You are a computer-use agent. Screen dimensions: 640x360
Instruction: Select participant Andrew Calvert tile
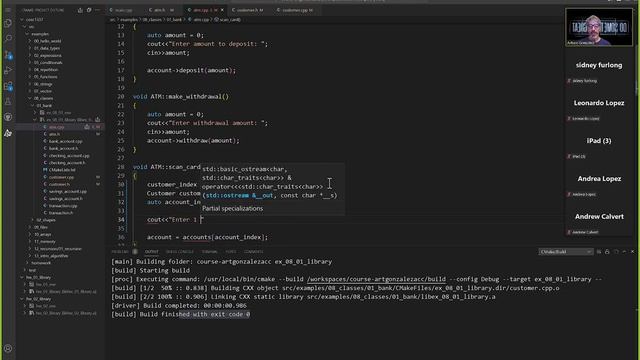tap(599, 217)
